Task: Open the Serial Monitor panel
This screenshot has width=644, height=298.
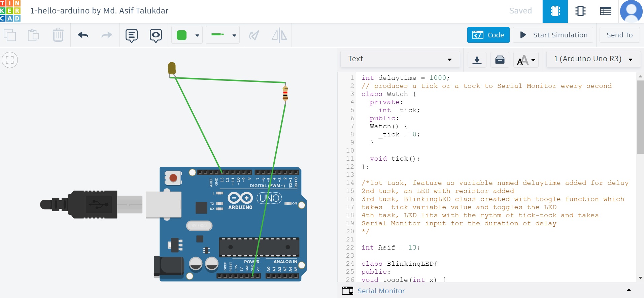Action: (x=381, y=291)
